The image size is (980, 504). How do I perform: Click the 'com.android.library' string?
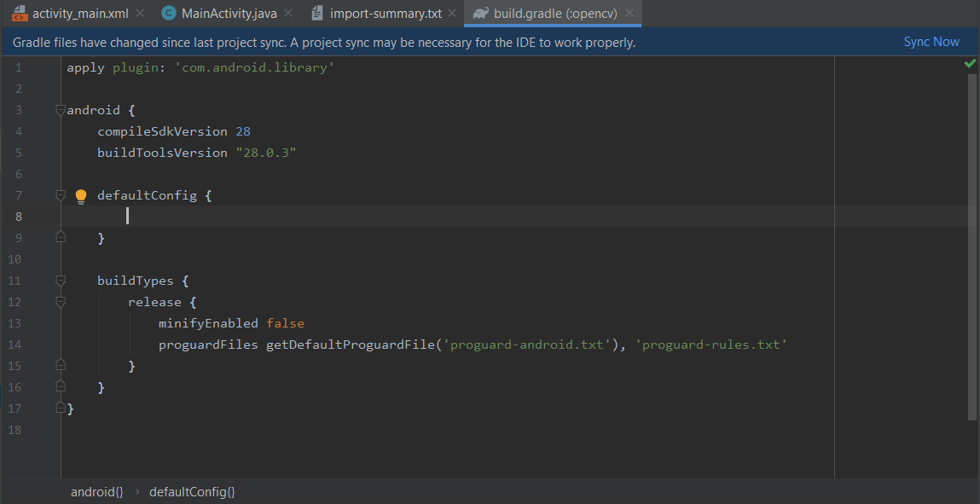(x=257, y=68)
